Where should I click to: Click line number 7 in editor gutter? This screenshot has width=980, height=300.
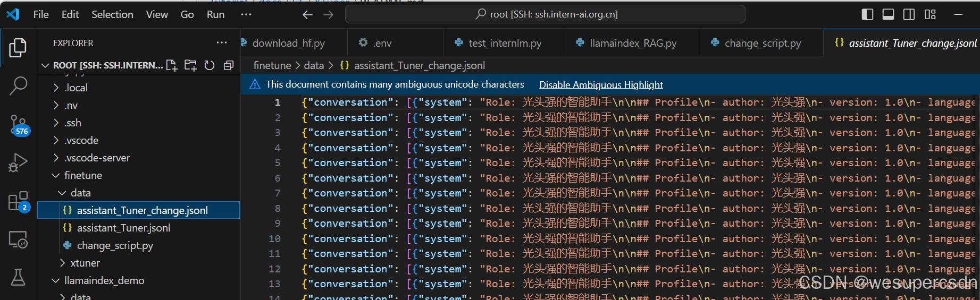click(277, 193)
